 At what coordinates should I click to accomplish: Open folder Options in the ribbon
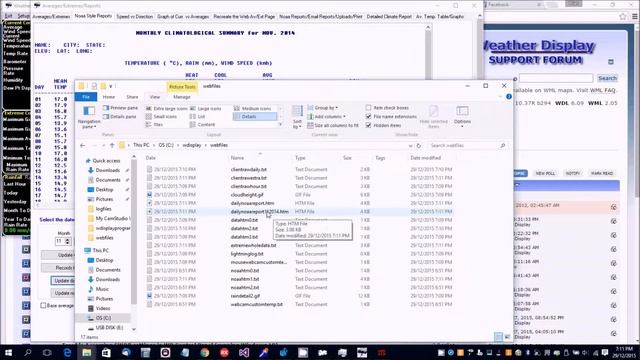pyautogui.click(x=462, y=116)
